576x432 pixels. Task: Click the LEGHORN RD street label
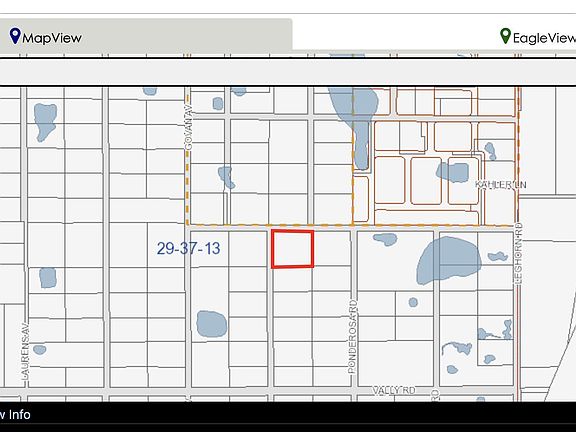point(518,253)
